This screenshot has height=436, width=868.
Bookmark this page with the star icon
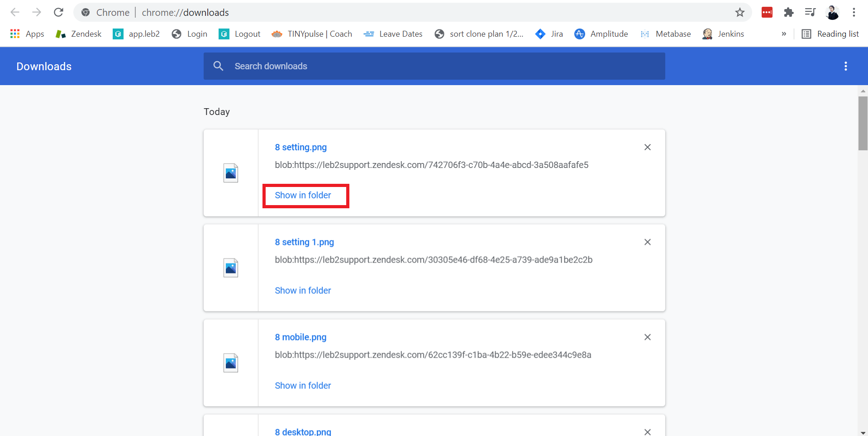point(740,12)
